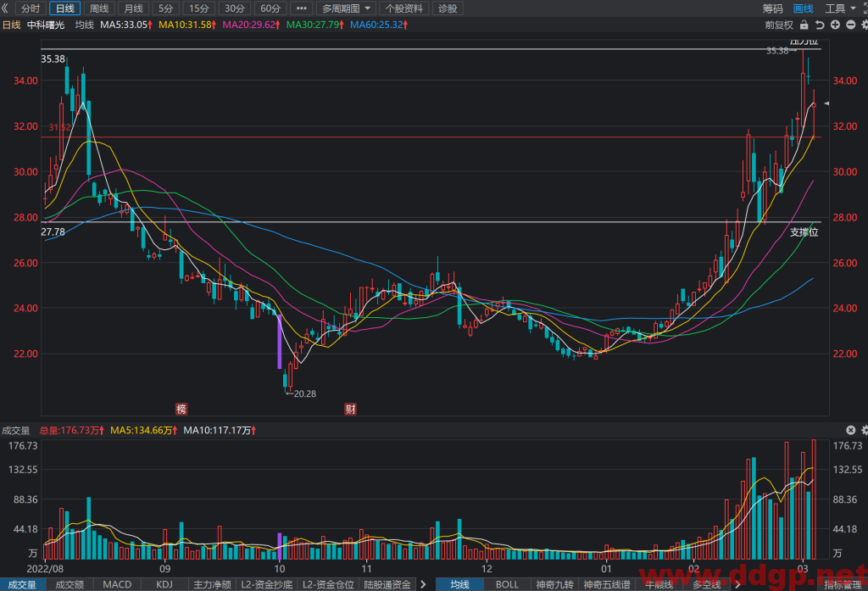
Task: Select the 周线 weekly period
Action: (99, 8)
